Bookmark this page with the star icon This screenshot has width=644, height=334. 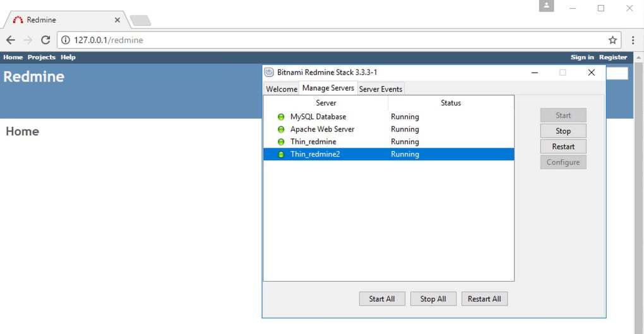pyautogui.click(x=612, y=40)
